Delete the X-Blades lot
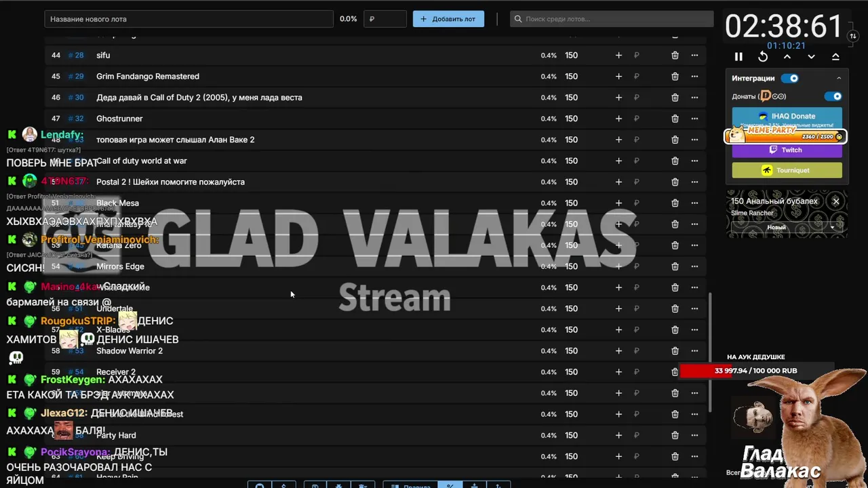Viewport: 868px width, 488px height. (x=675, y=329)
